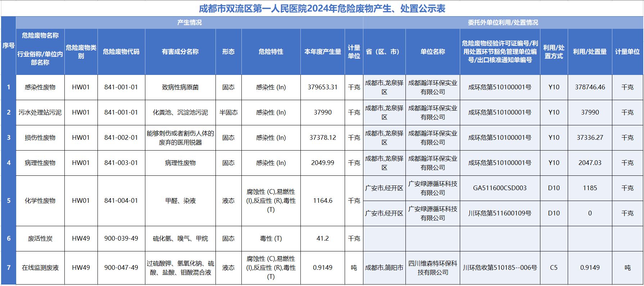
Task: Click the disposal amount 2047.03
Action: (x=590, y=163)
